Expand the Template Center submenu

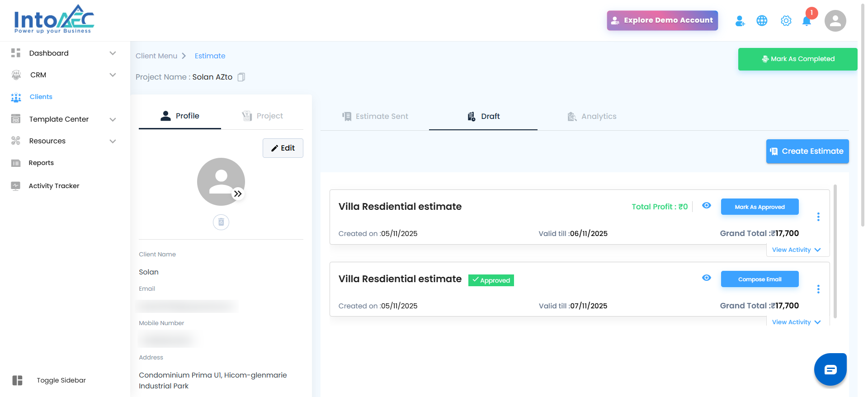pyautogui.click(x=113, y=119)
